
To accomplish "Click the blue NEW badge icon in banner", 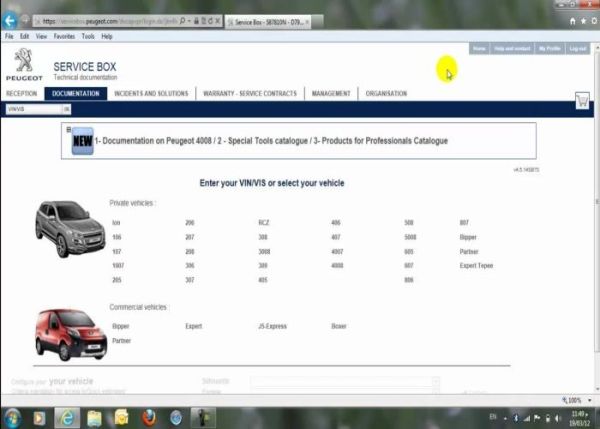I will (83, 141).
